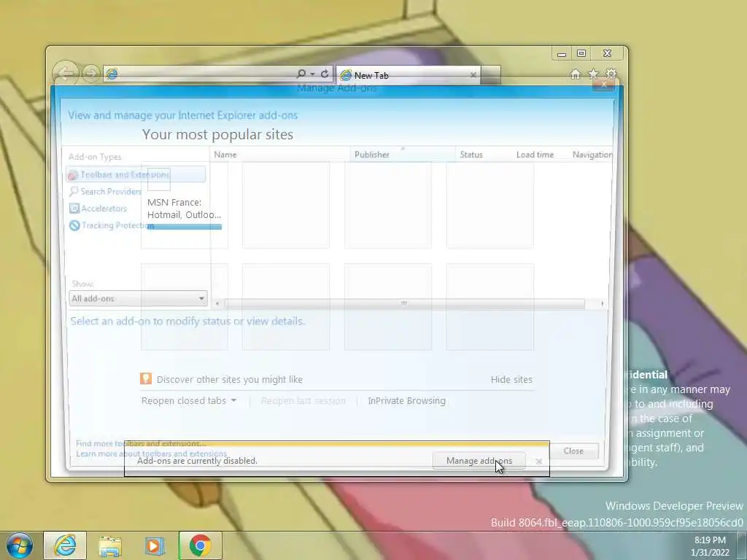Click the Discover other sites lightbulb icon

(x=146, y=378)
